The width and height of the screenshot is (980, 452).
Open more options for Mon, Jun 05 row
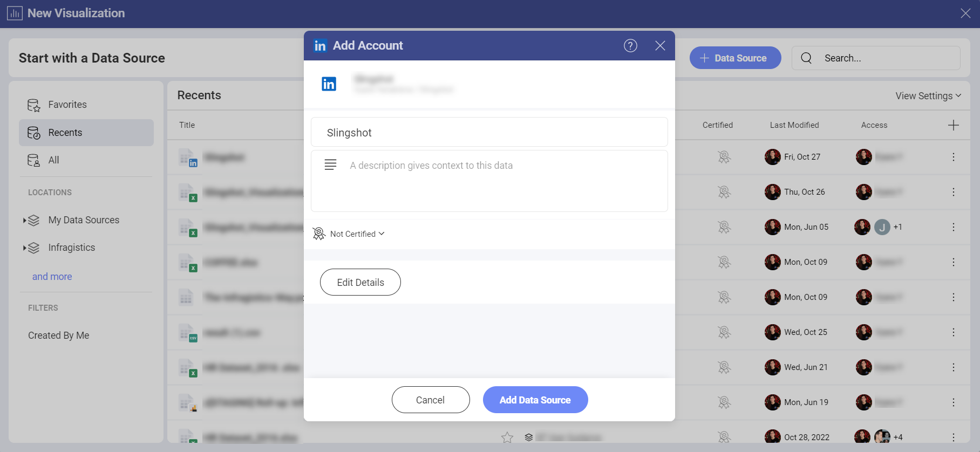tap(954, 227)
